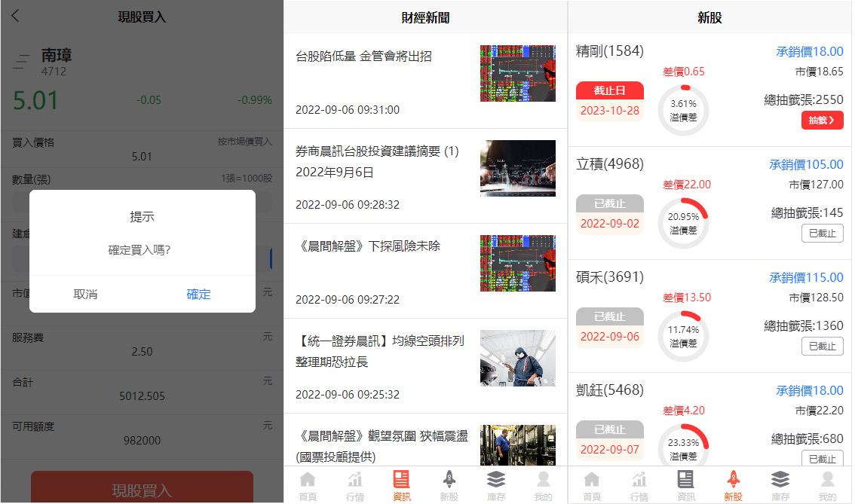
Task: Select stock name 碩禾(3691)
Action: [x=610, y=277]
